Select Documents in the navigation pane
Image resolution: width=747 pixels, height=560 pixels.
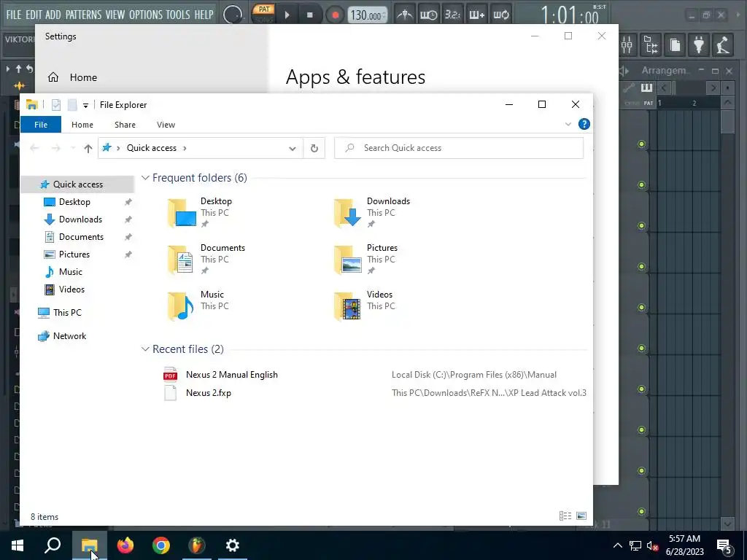(81, 237)
